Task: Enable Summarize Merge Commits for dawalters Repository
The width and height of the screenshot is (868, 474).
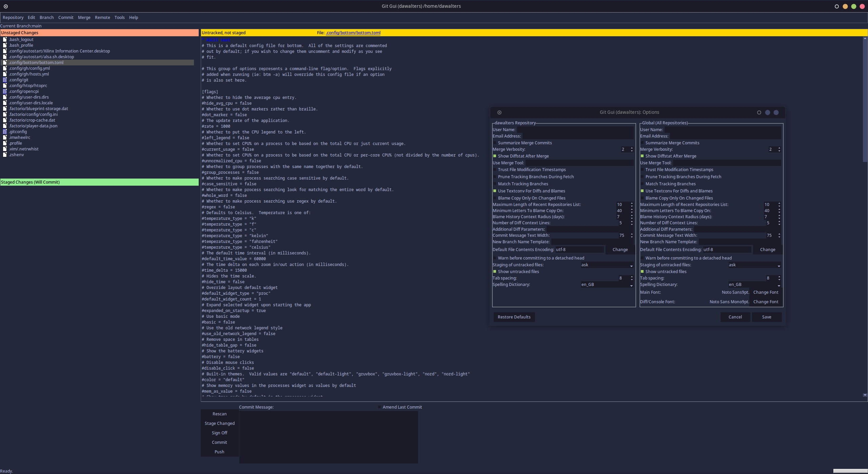Action: (x=495, y=143)
